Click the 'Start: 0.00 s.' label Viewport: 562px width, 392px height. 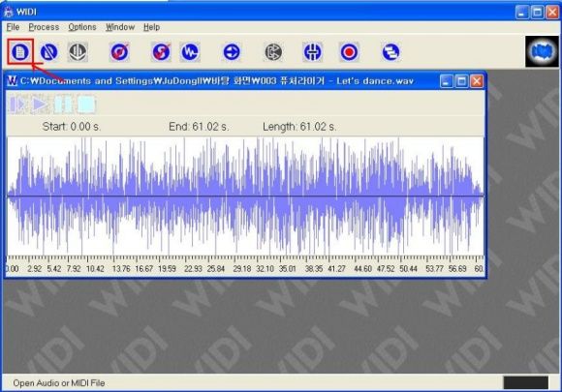[x=72, y=127]
